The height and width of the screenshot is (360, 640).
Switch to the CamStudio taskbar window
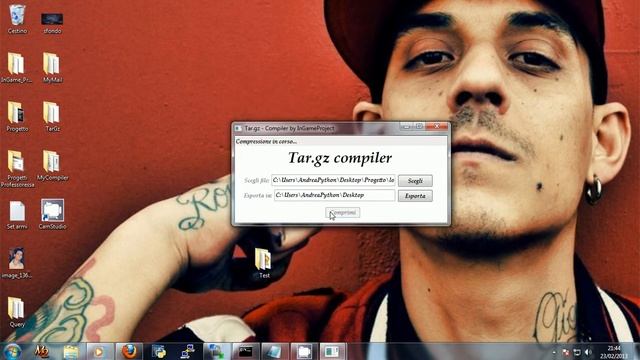[x=304, y=351]
